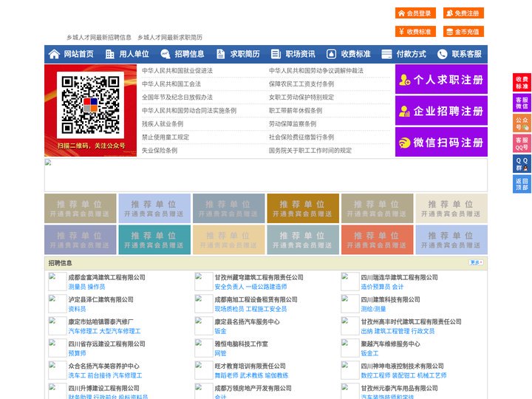532x399 pixels.
Task: Open the 联系客服 navigation item
Action: click(x=460, y=54)
